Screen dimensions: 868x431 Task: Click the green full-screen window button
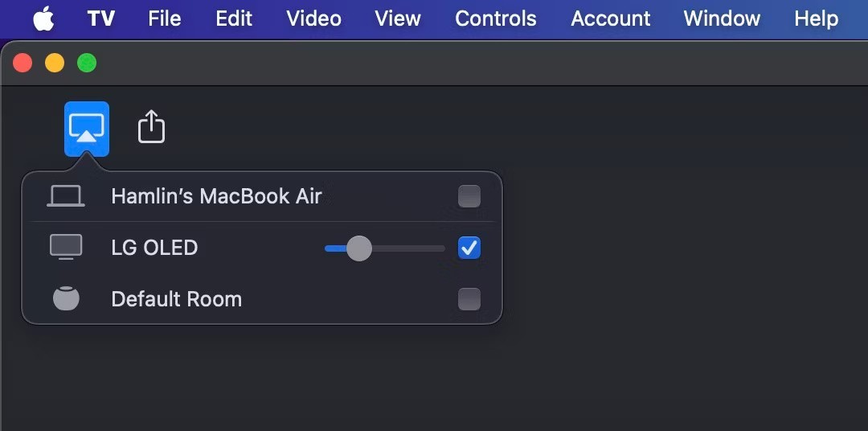(x=87, y=63)
